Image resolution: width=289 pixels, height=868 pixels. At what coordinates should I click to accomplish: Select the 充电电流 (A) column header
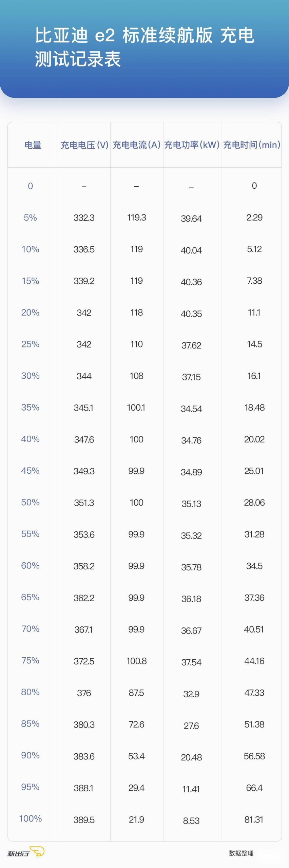[x=136, y=145]
